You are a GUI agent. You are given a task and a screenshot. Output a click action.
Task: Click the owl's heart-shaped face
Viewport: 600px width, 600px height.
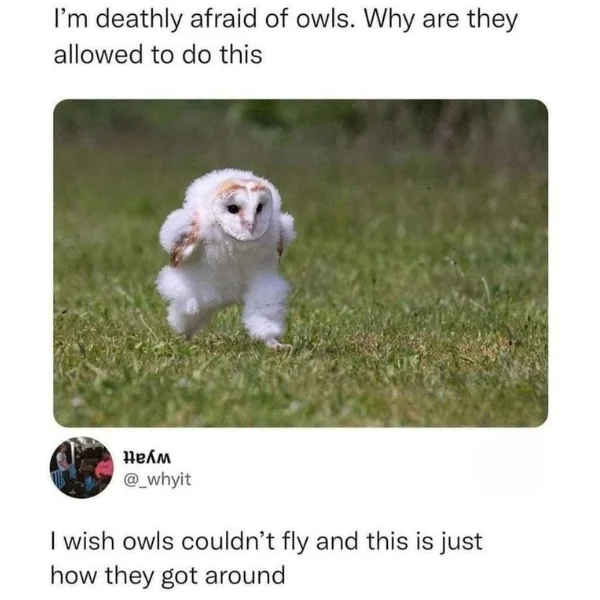(x=244, y=211)
